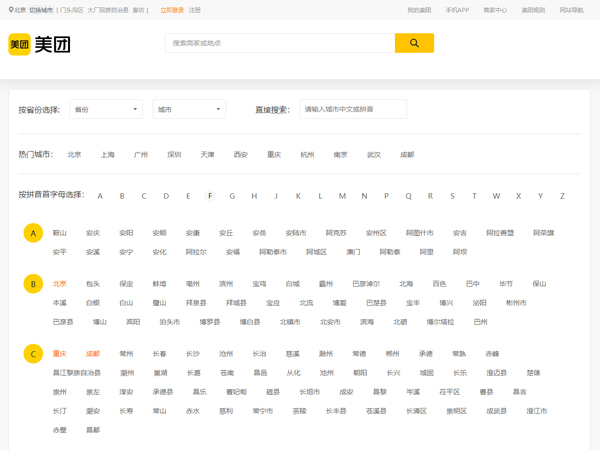Select city 崇明区 in section C
The image size is (600, 450).
coord(456,411)
